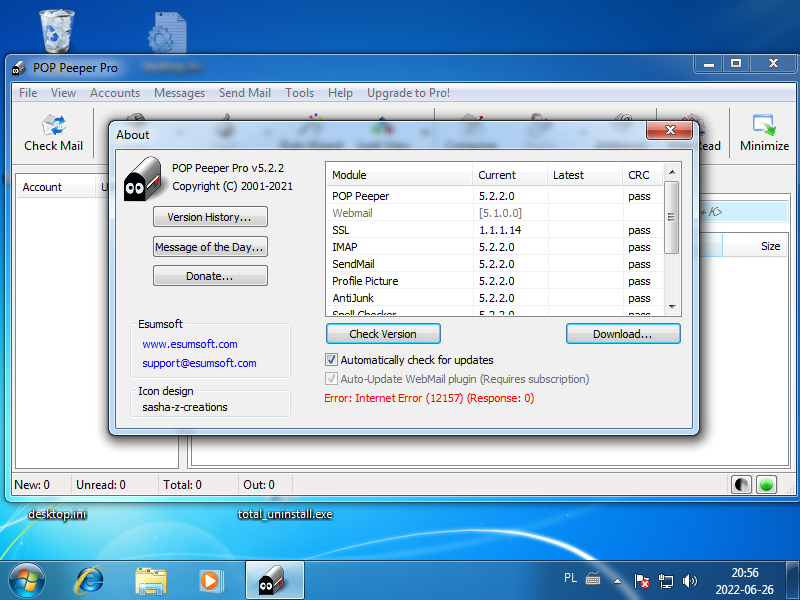Screen dimensions: 800x600
Task: Open Windows Explorer from taskbar
Action: pos(151,581)
